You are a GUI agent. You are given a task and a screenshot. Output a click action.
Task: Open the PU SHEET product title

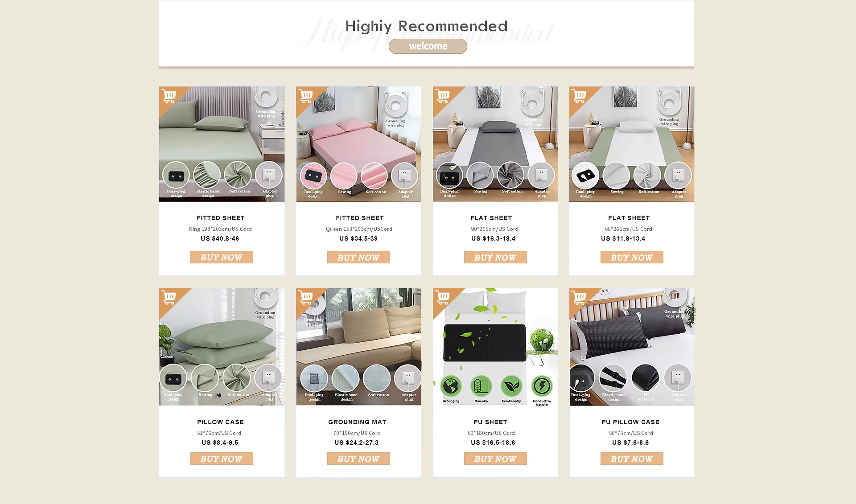pos(490,422)
